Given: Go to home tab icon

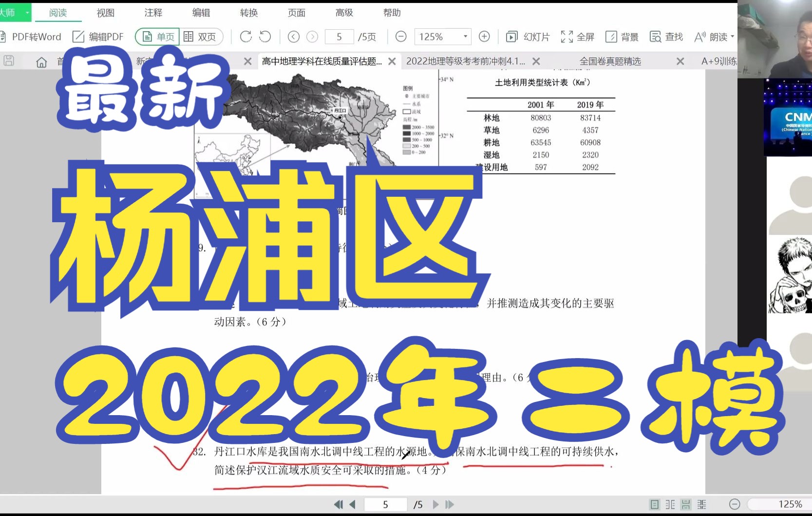Looking at the screenshot, I should click(41, 62).
